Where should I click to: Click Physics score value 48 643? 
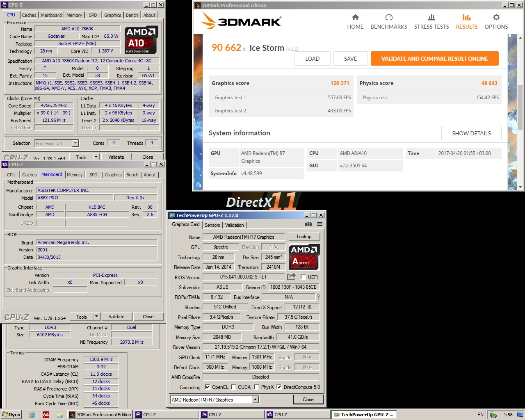coord(489,83)
